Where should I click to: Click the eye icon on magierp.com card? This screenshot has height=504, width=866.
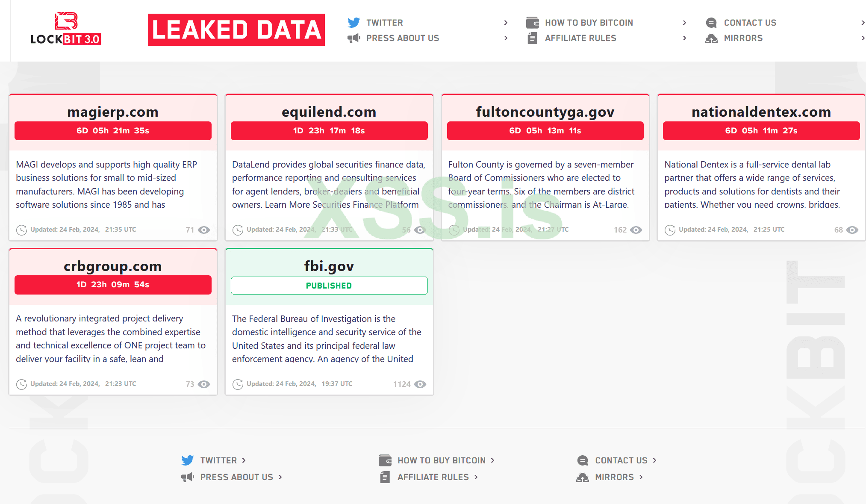click(x=204, y=230)
